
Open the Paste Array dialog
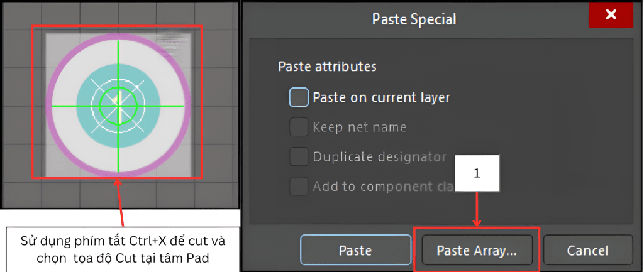(477, 250)
